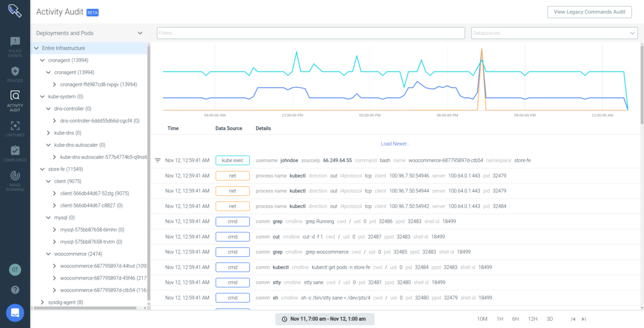644x328 pixels.
Task: Click the Filters input field
Action: [x=310, y=33]
